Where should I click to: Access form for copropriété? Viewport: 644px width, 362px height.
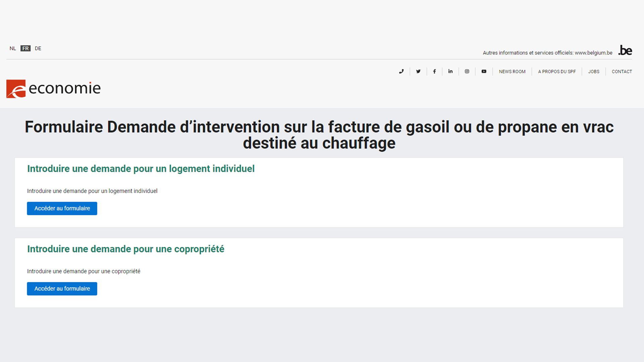pos(62,289)
